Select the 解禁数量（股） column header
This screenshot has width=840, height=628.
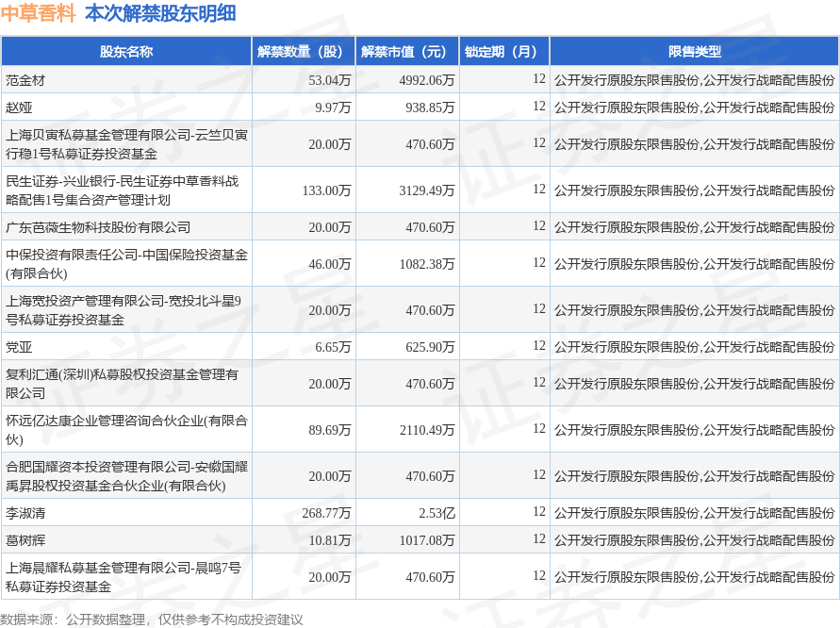[304, 52]
